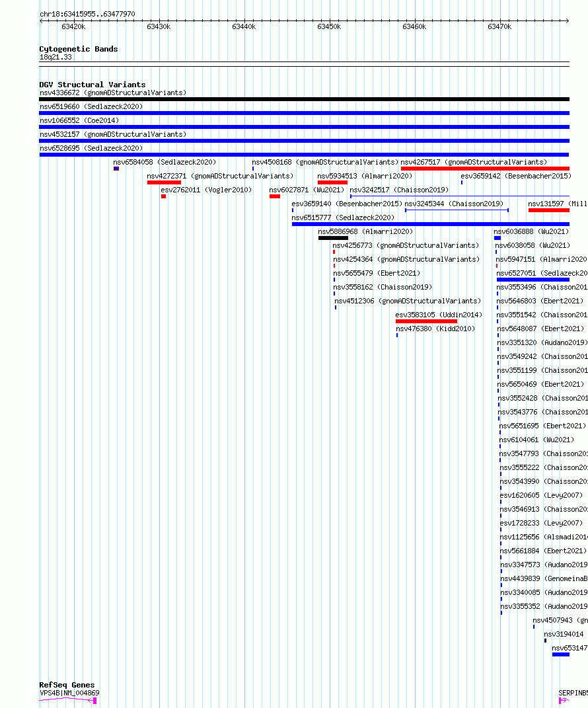Select the nsv6528695 (Sedlazeck2020) label
The image size is (588, 708).
91,148
